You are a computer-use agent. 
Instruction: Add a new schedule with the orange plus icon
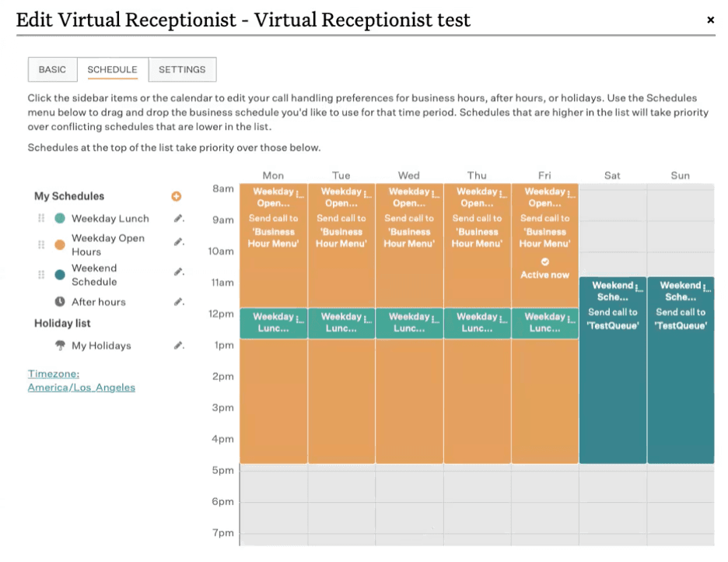click(x=176, y=196)
